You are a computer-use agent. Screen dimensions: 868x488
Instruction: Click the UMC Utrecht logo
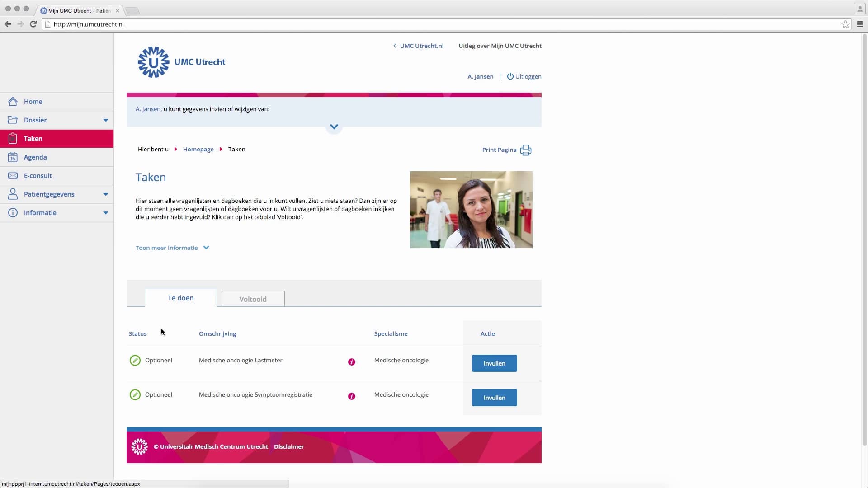pos(154,62)
